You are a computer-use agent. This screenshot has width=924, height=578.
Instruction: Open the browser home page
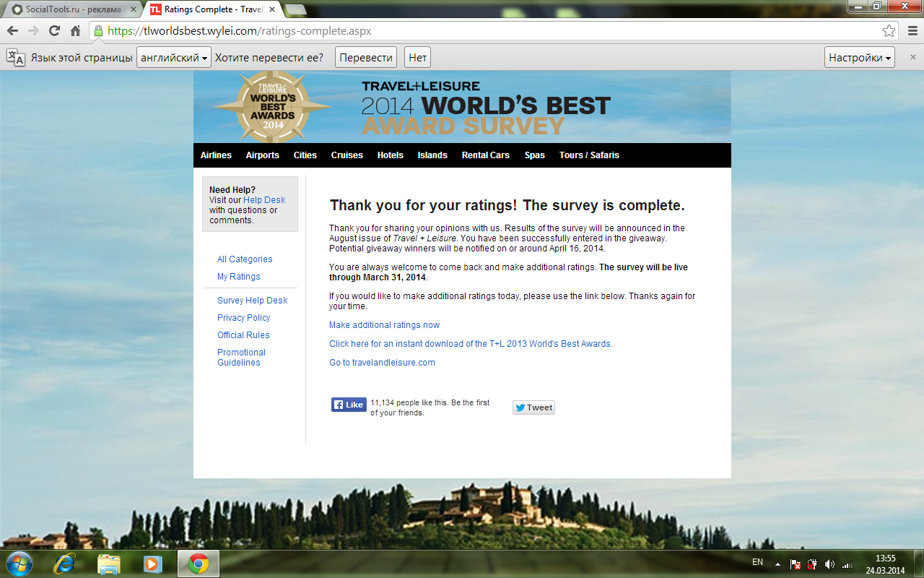[75, 31]
